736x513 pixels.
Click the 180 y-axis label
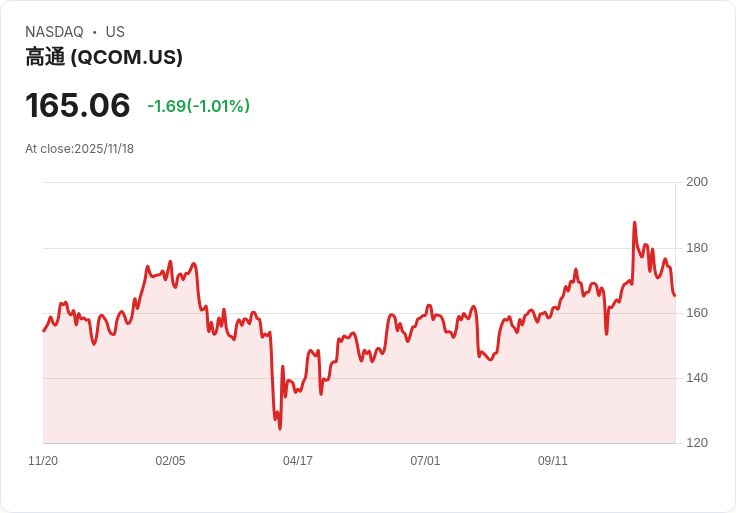696,248
